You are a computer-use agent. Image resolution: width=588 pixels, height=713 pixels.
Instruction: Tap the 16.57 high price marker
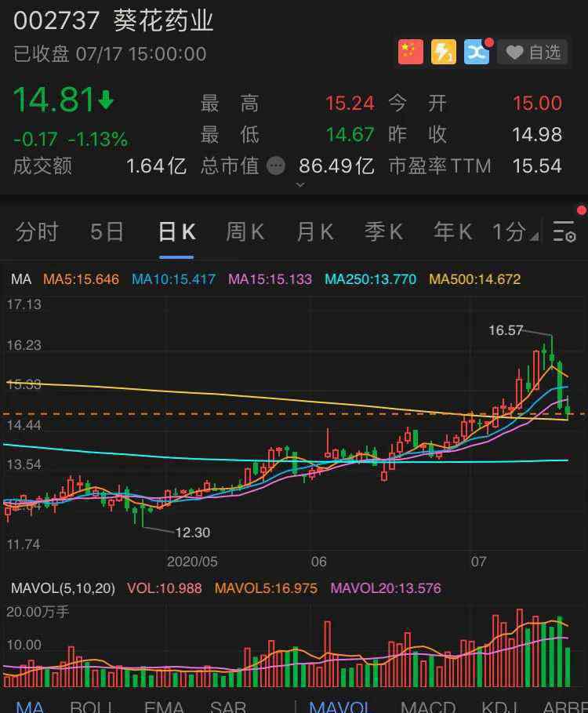click(x=506, y=330)
